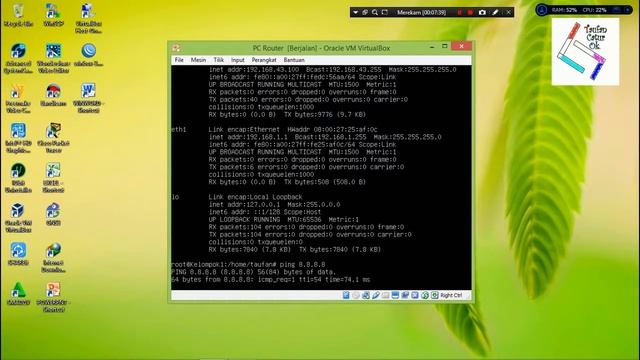Open the POWERPNT shortcut on desktop
The height and width of the screenshot is (360, 640).
[53, 298]
